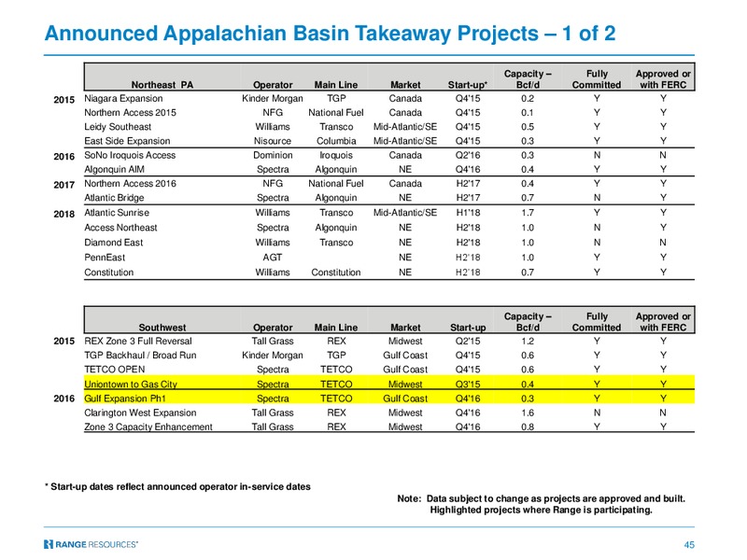747x560 pixels.
Task: Select 'TGP Backhaul / Broad Run' project
Action: (x=140, y=356)
